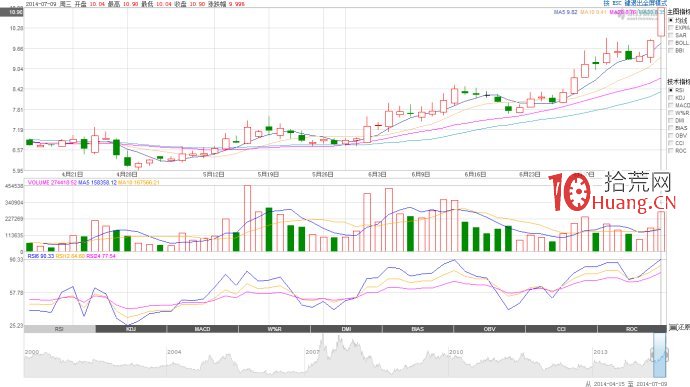Click the 57.78 RSI axis value
This screenshot has height=387, width=690.
click(x=16, y=292)
